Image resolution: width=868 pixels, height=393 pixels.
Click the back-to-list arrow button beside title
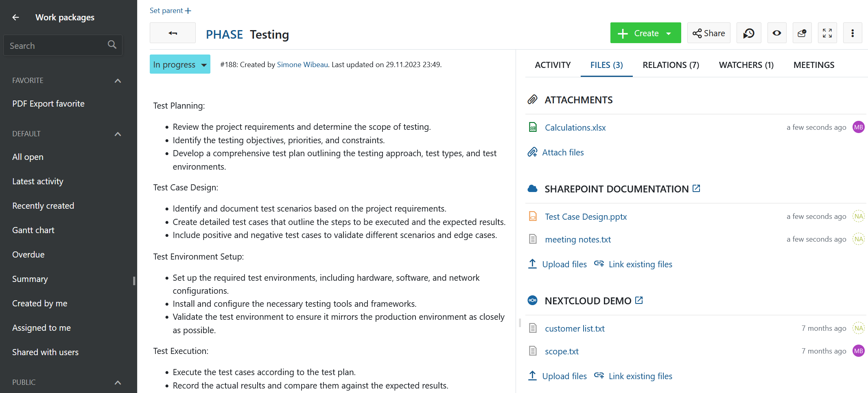(173, 33)
